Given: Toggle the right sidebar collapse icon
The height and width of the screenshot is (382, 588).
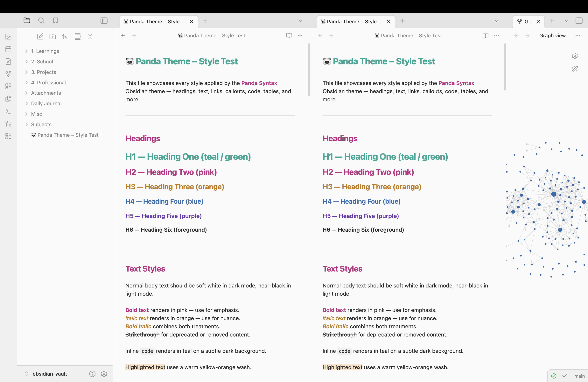Looking at the screenshot, I should pos(579,20).
